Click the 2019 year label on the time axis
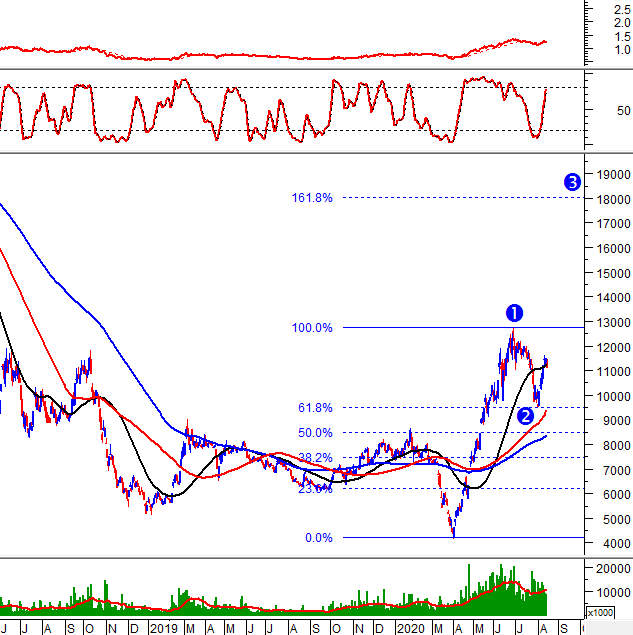Viewport: 633px width, 635px height. coord(164,629)
